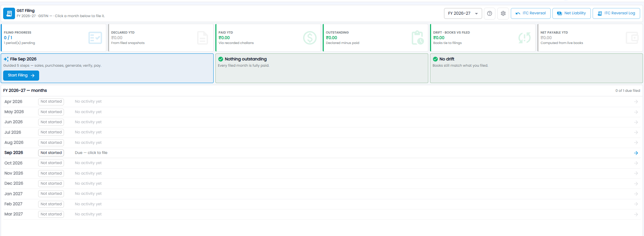Click the 'Computed from live books' text
Viewport: 644px width, 236px height.
click(x=561, y=43)
